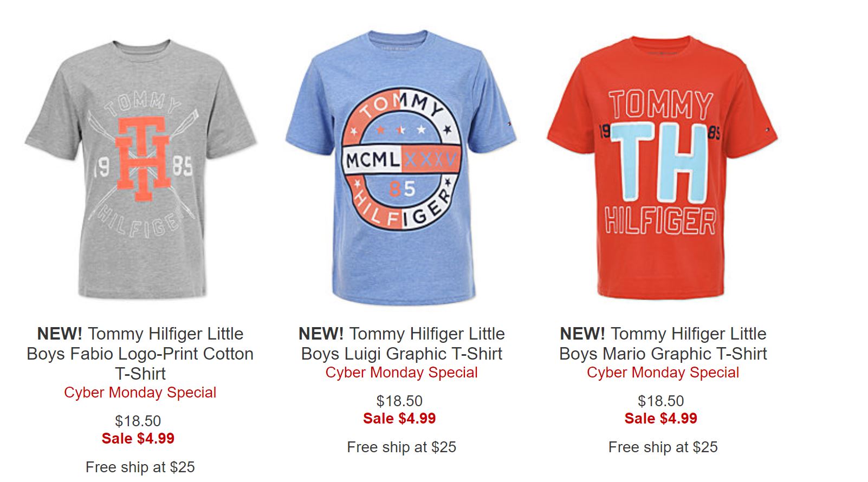868x482 pixels.
Task: Click the Mario Graphic T-Shirt title link
Action: 663,343
